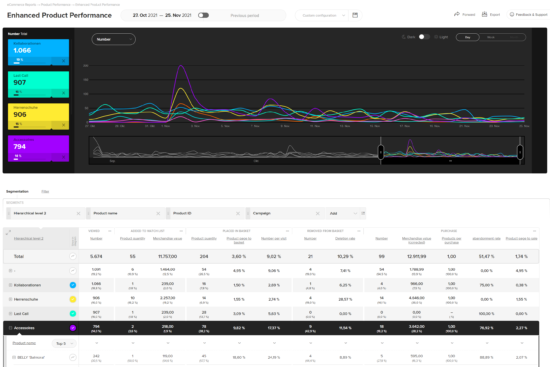
Task: Click the Total viewed value 5.674
Action: pyautogui.click(x=96, y=256)
